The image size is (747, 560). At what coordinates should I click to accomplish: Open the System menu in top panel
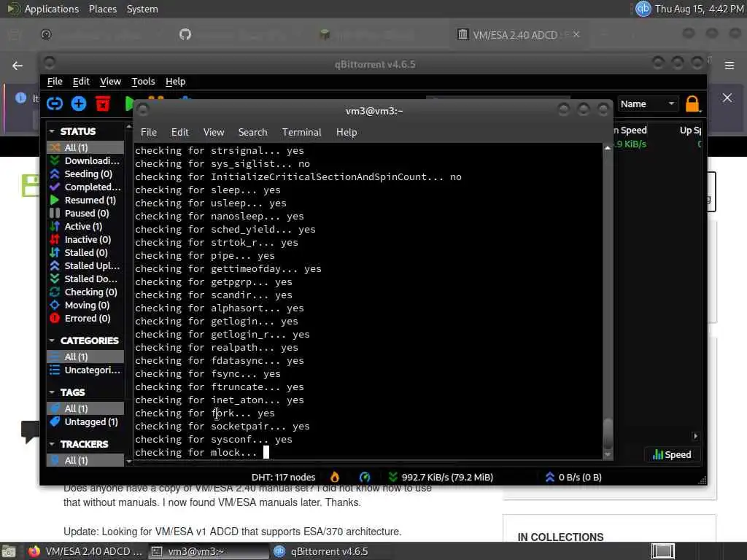pyautogui.click(x=142, y=9)
